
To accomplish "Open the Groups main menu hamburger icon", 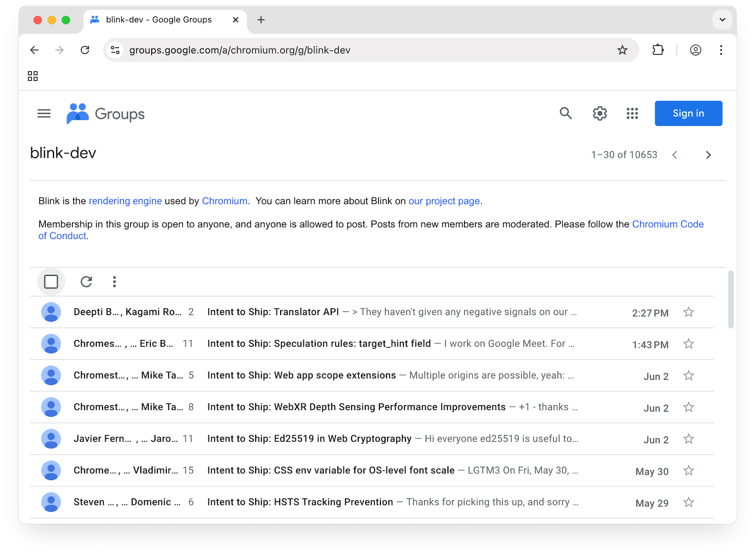I will tap(44, 113).
